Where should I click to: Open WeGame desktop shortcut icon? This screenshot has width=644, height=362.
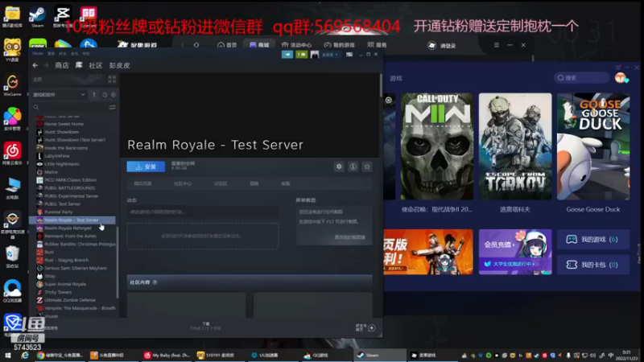12,85
